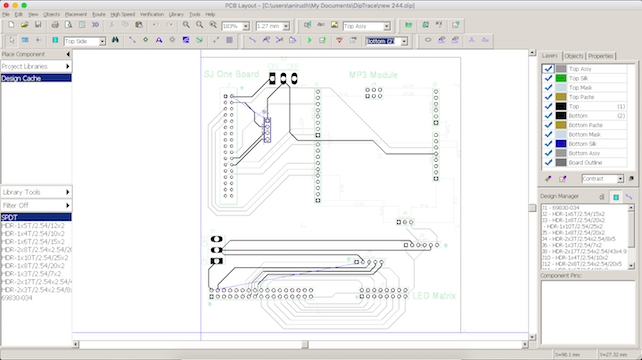
Task: Select the SPDT component
Action: (36, 217)
